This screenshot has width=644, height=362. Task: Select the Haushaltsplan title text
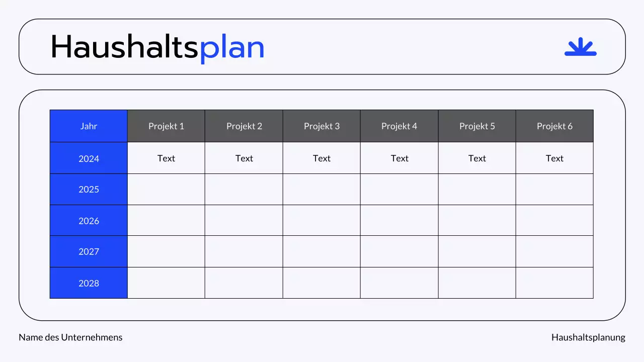pos(157,48)
